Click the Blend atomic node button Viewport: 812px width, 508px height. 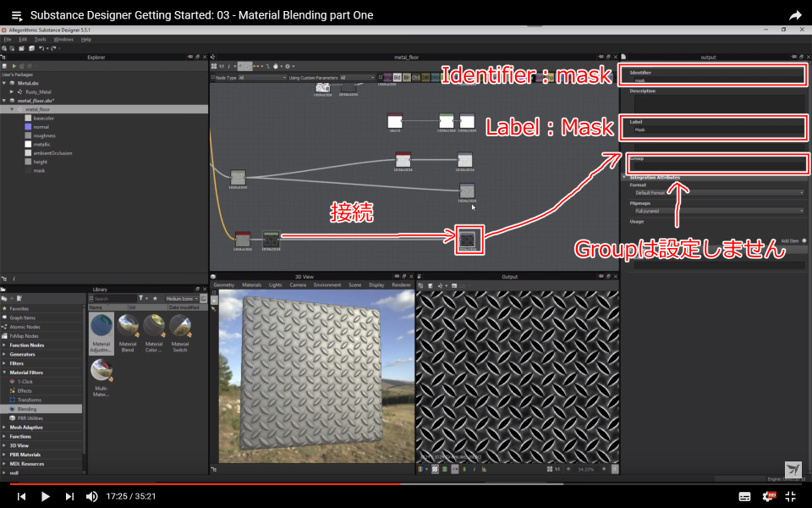click(x=398, y=78)
